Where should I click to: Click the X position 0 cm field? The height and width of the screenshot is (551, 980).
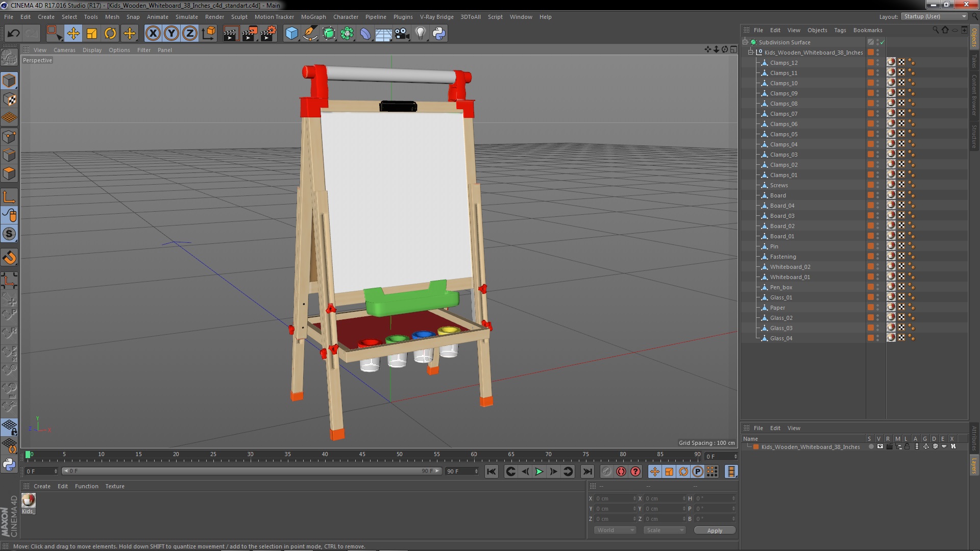click(x=615, y=498)
